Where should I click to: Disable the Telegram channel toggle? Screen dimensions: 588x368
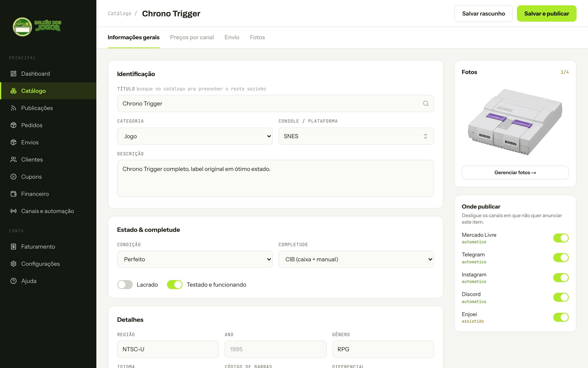(561, 258)
